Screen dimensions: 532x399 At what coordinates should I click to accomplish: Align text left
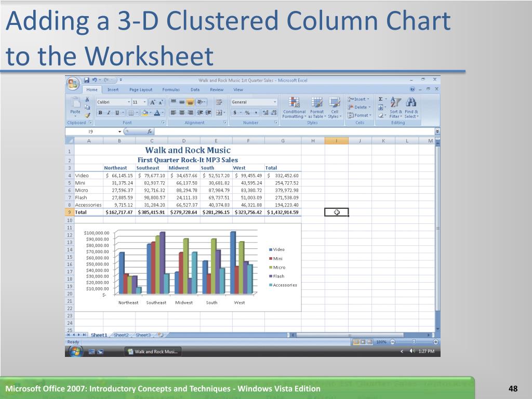[174, 113]
